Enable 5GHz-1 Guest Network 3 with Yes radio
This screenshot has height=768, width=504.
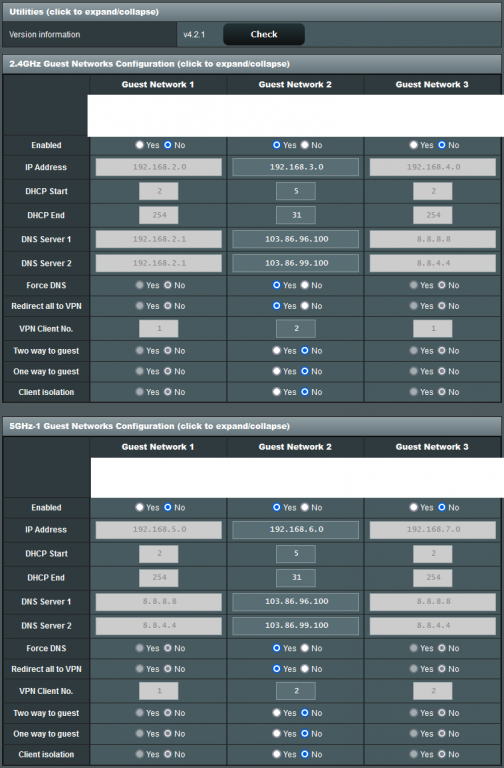(x=413, y=507)
